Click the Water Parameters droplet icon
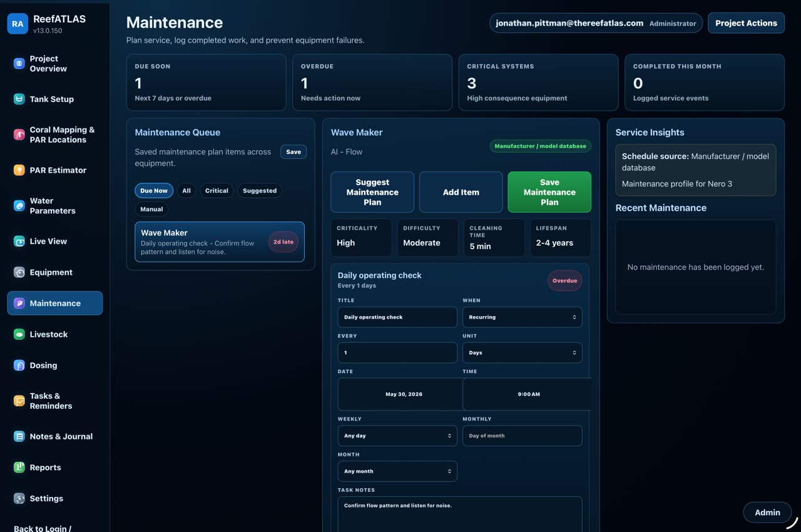Image resolution: width=801 pixels, height=532 pixels. pyautogui.click(x=19, y=205)
